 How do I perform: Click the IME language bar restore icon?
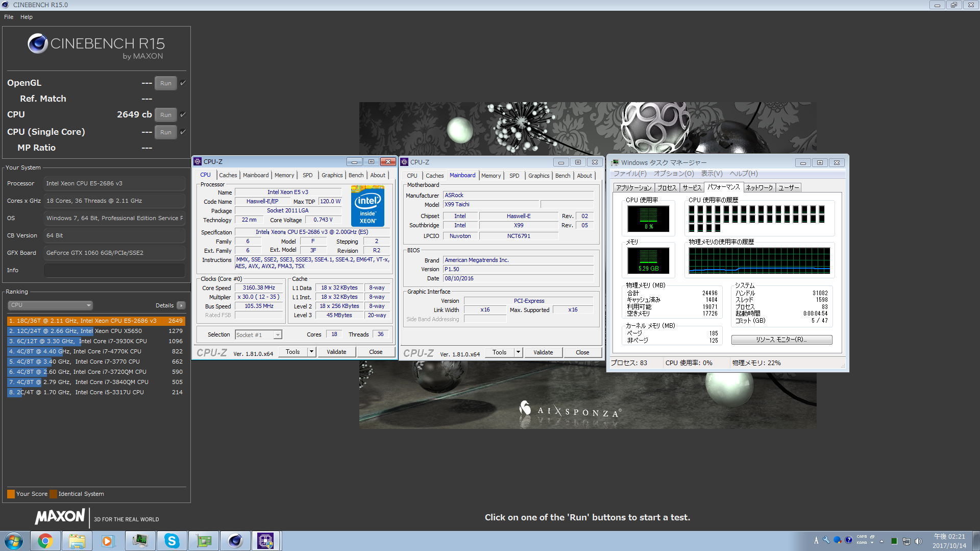click(872, 537)
